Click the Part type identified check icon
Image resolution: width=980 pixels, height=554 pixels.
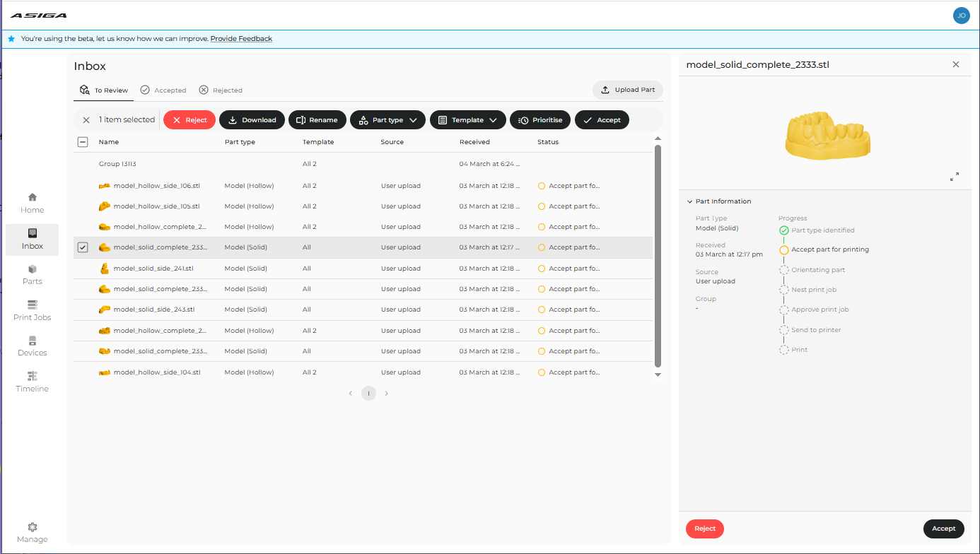point(783,230)
